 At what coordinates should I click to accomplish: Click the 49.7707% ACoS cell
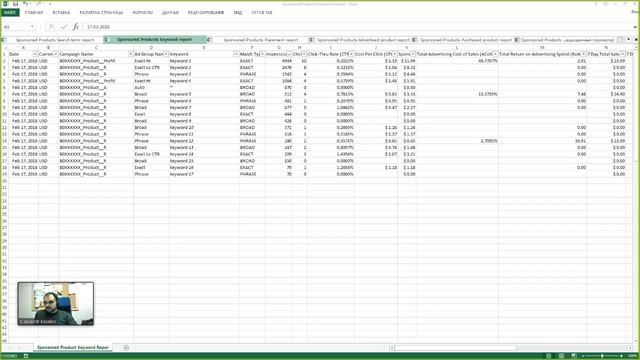(x=457, y=61)
